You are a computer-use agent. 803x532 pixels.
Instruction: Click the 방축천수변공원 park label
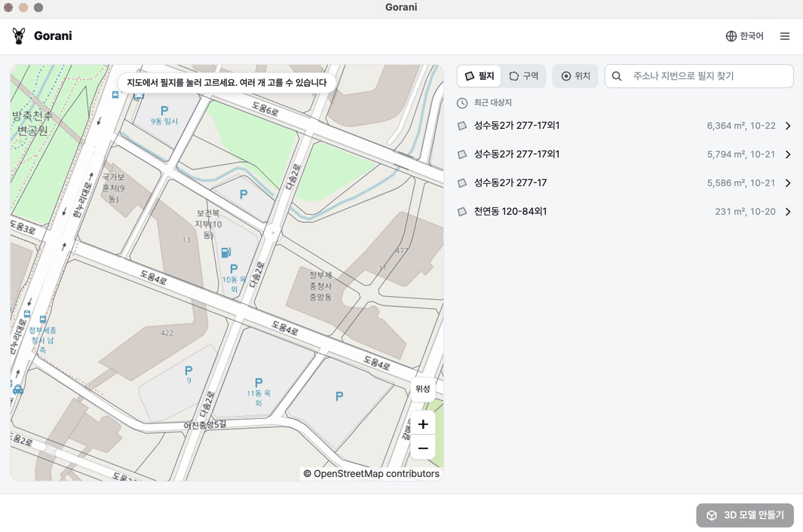(x=32, y=123)
